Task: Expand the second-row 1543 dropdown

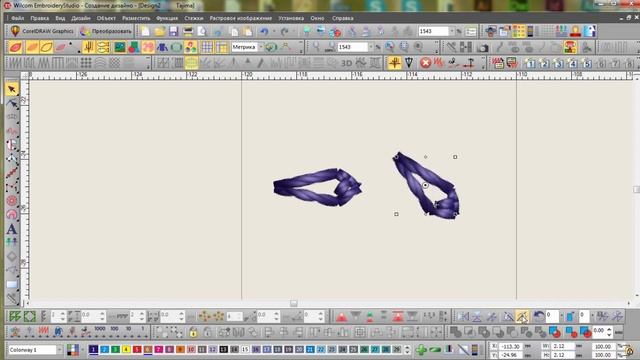Action: pos(370,47)
